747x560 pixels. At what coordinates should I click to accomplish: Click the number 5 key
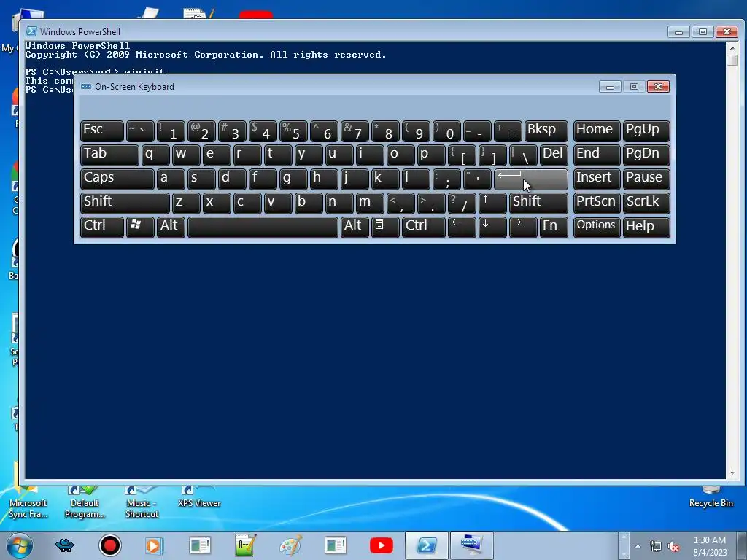click(293, 131)
